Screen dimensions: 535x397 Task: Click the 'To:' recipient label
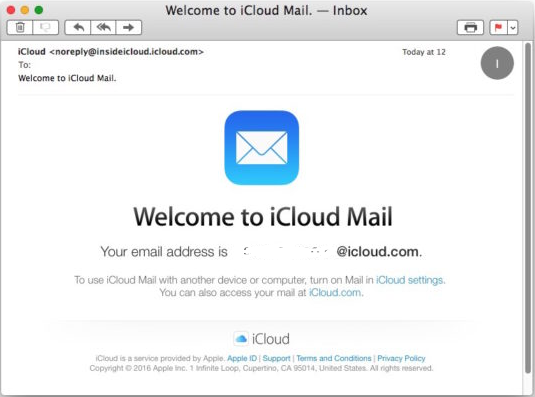point(24,65)
